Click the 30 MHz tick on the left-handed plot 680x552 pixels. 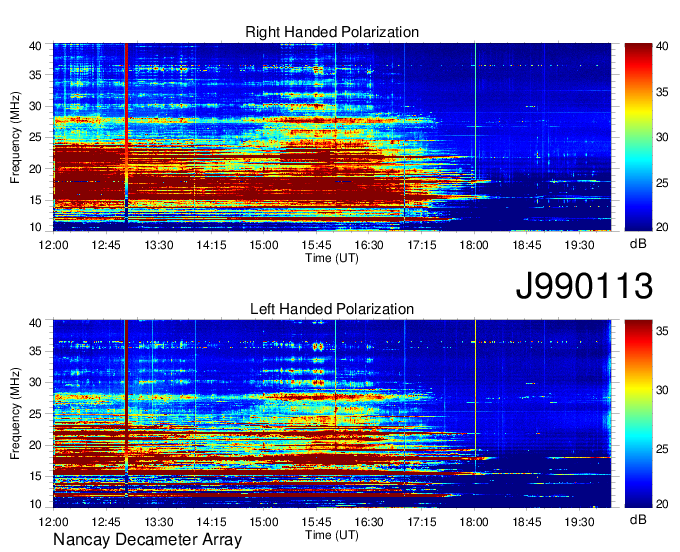pos(36,382)
